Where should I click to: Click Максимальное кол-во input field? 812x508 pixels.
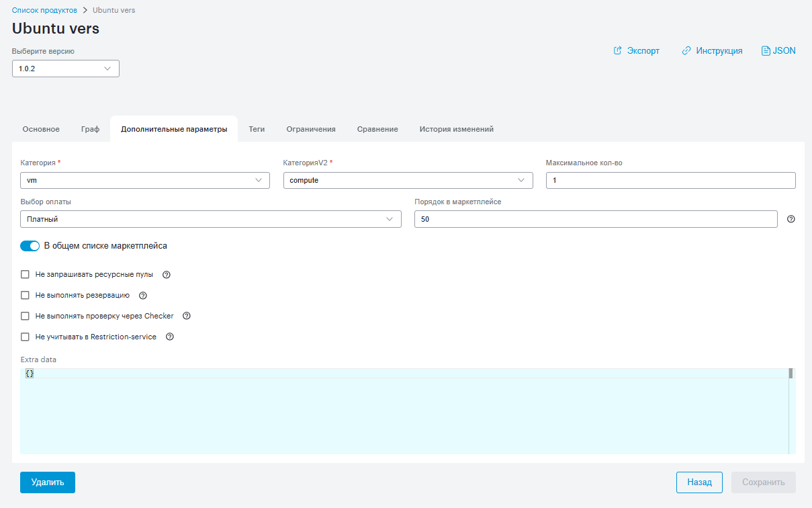tap(671, 180)
